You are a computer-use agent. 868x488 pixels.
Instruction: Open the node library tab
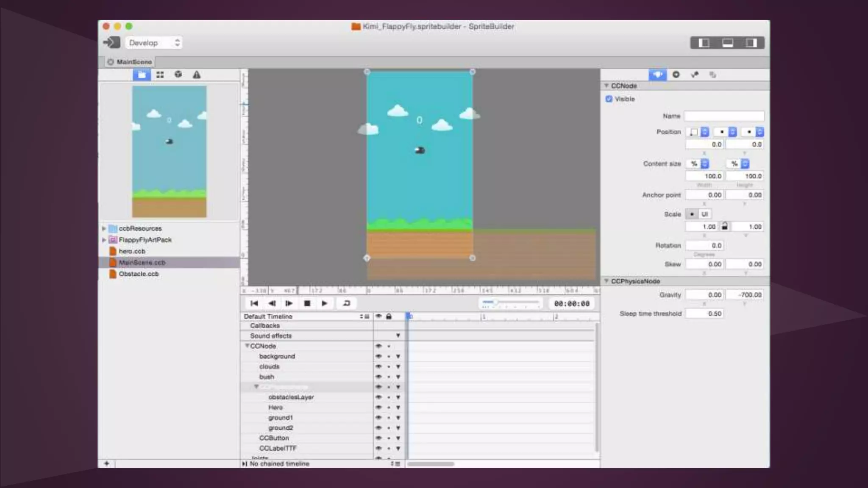pyautogui.click(x=178, y=75)
